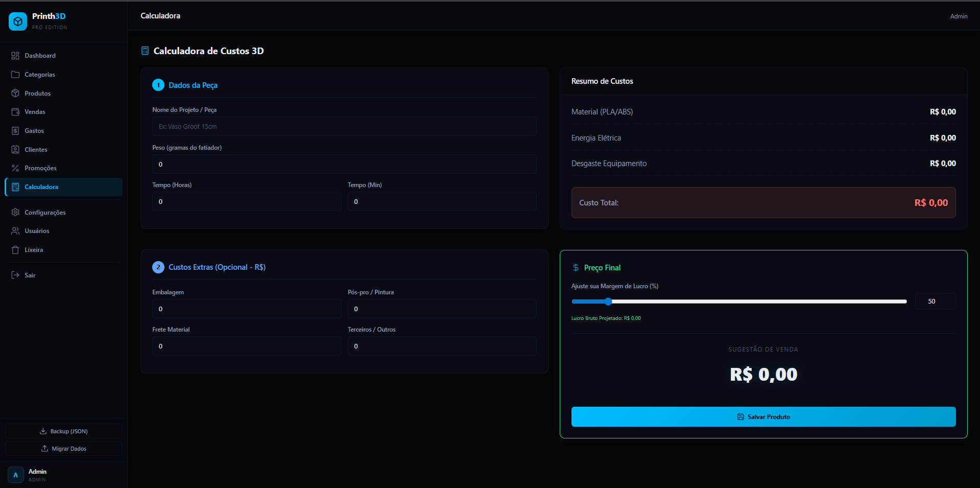Click the Desgaste Equipamento row label
This screenshot has height=488, width=980.
coord(609,164)
